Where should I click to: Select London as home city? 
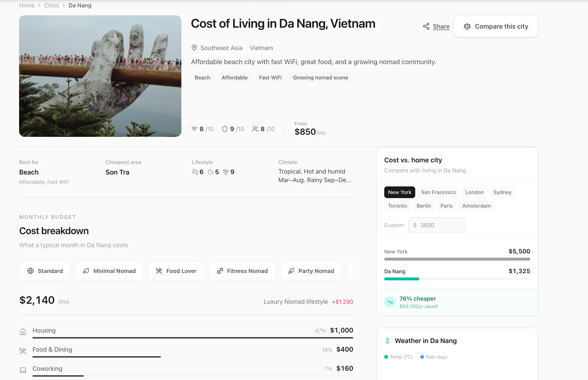coord(474,192)
